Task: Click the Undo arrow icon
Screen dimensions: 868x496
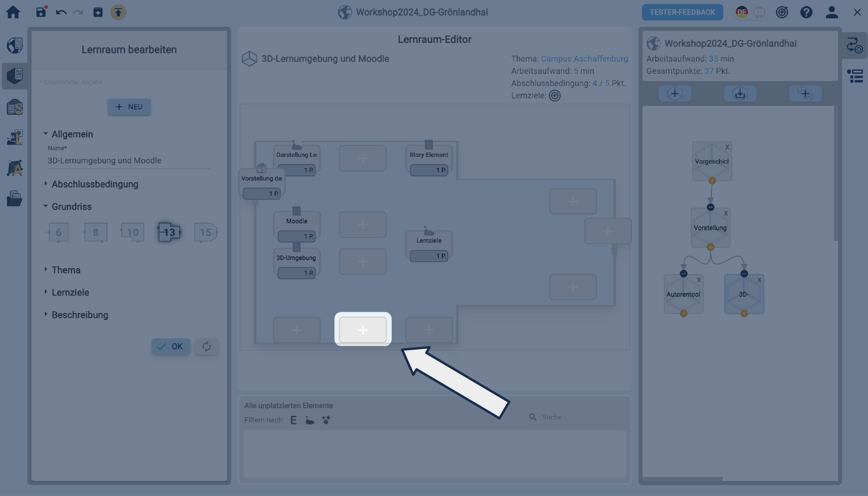Action: pyautogui.click(x=61, y=12)
